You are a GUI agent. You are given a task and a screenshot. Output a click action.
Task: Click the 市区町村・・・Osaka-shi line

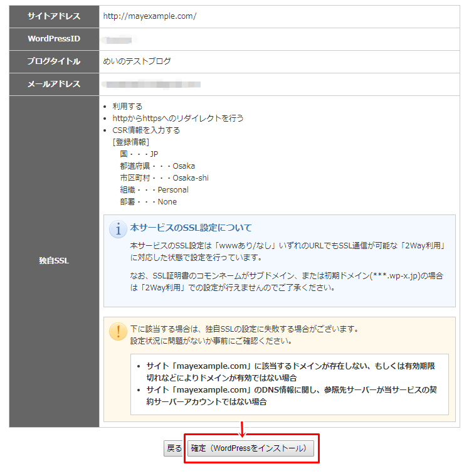tap(164, 178)
